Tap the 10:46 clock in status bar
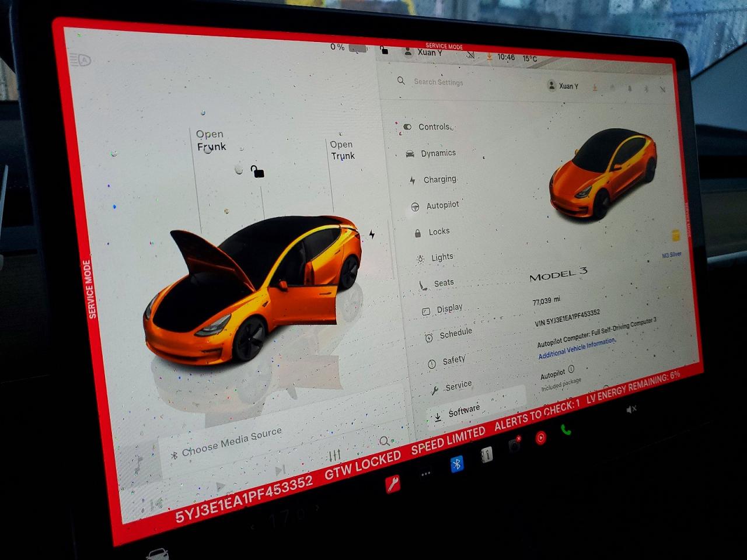The width and height of the screenshot is (747, 560). pos(506,57)
